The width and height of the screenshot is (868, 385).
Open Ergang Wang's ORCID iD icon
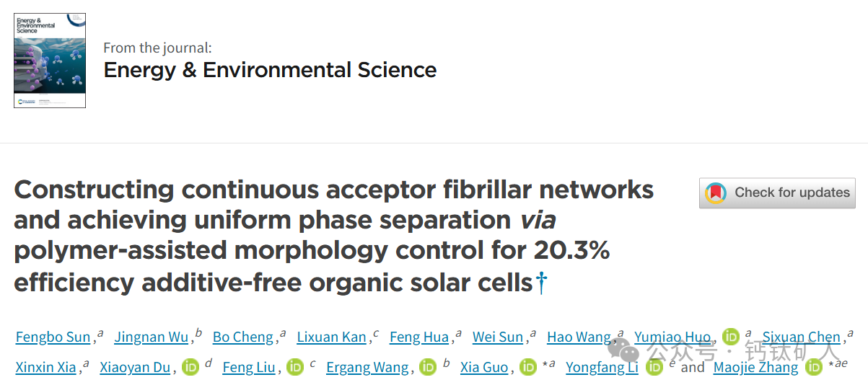(x=429, y=367)
